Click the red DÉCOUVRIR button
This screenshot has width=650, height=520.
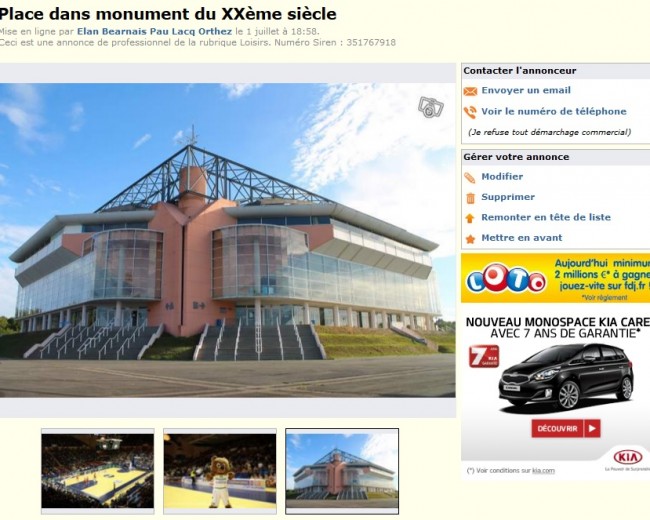(566, 428)
